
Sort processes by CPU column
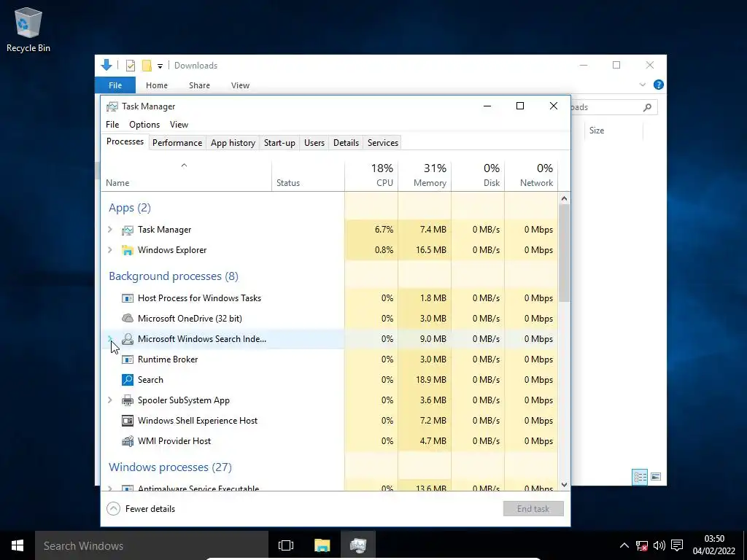click(371, 176)
